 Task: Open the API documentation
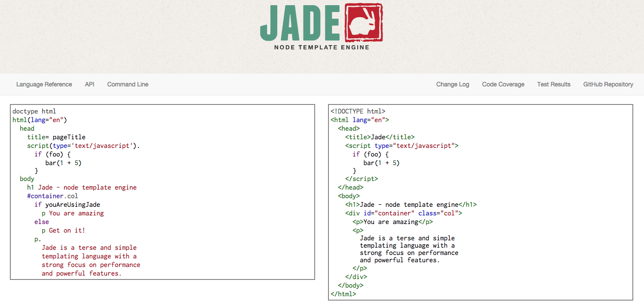point(89,84)
